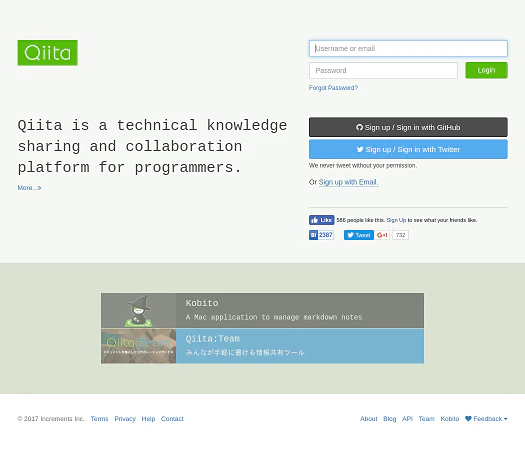The width and height of the screenshot is (525, 467).
Task: Open API in the footer
Action: tap(407, 419)
